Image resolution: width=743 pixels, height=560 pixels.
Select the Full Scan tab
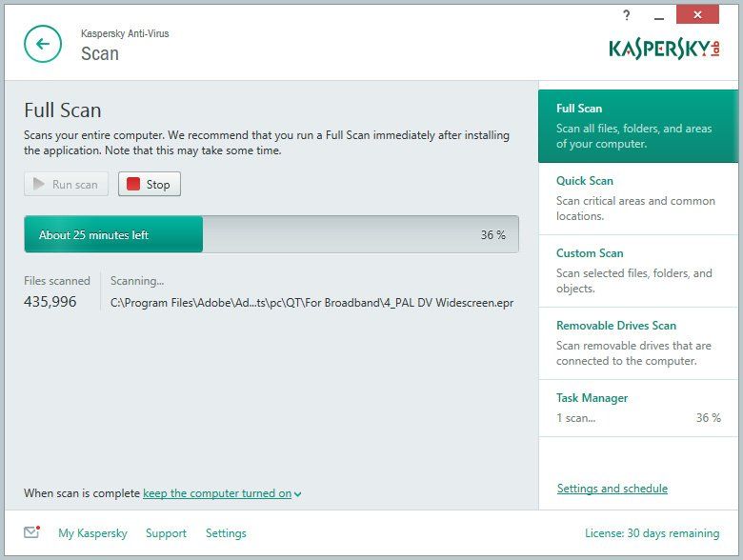[638, 126]
